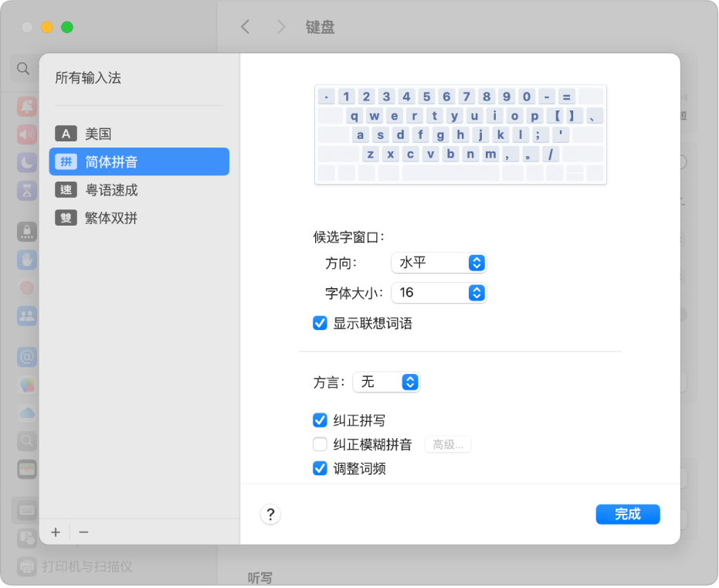
Task: Open Screen Time hourglass icon in sidebar
Action: (x=27, y=190)
